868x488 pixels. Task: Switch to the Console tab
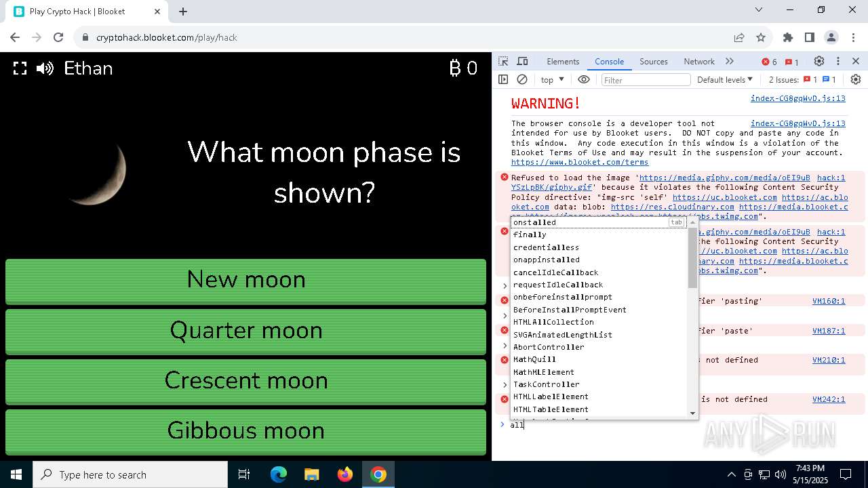pyautogui.click(x=609, y=61)
